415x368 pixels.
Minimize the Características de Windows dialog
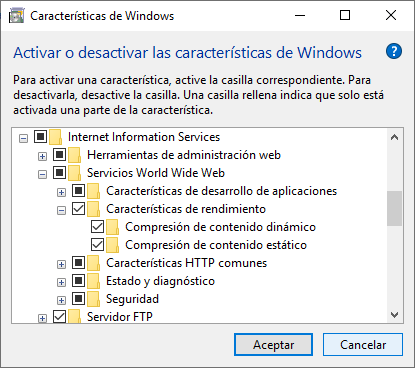pos(300,15)
